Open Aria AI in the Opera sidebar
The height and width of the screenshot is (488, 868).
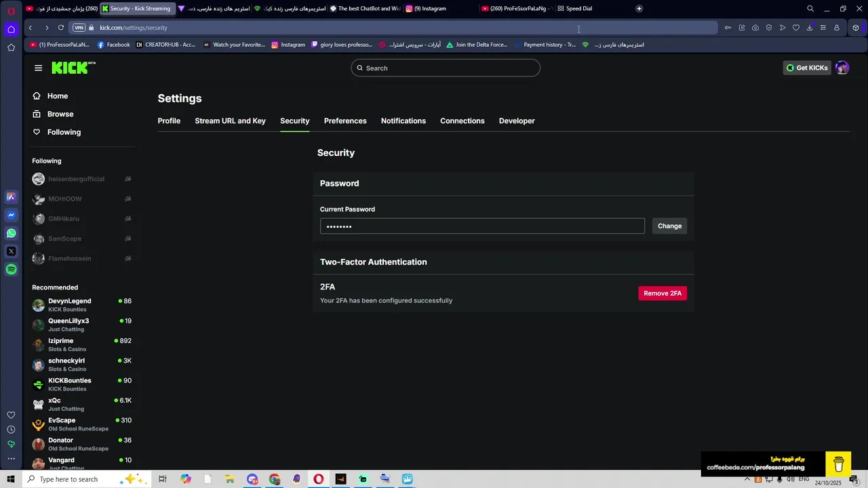coord(11,197)
